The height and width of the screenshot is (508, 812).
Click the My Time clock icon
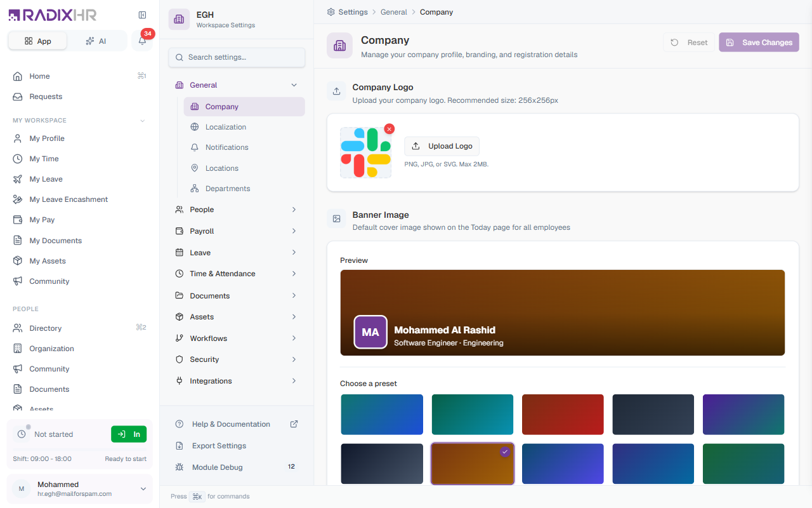[18, 159]
